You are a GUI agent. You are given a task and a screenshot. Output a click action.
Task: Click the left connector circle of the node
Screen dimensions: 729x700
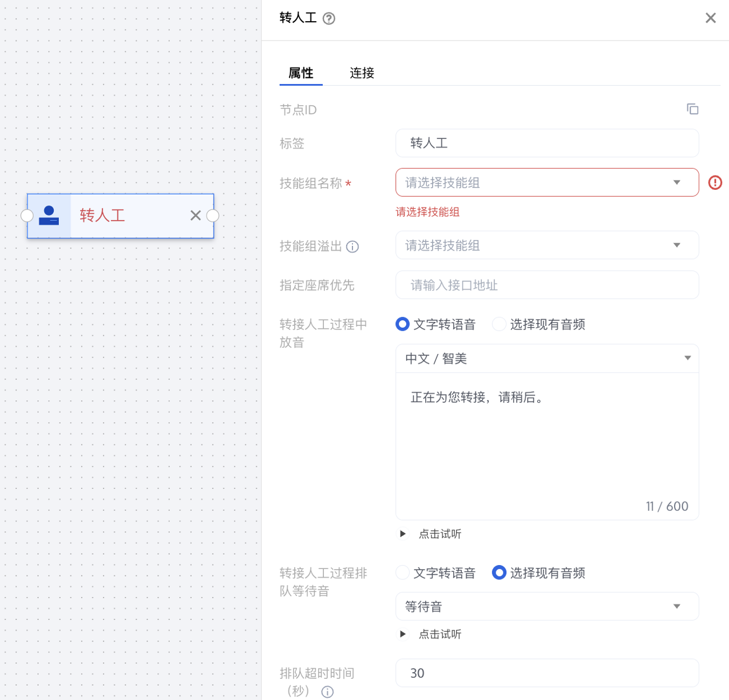tap(27, 216)
